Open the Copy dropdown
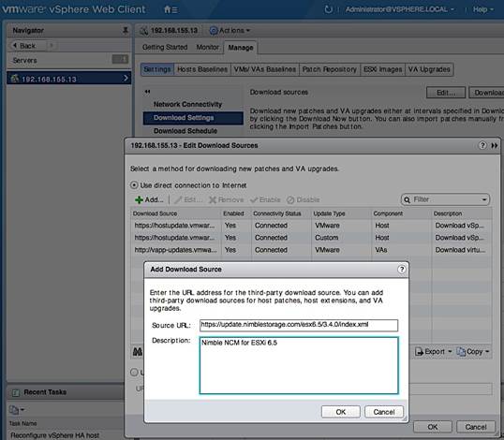504x440 pixels. pyautogui.click(x=472, y=352)
